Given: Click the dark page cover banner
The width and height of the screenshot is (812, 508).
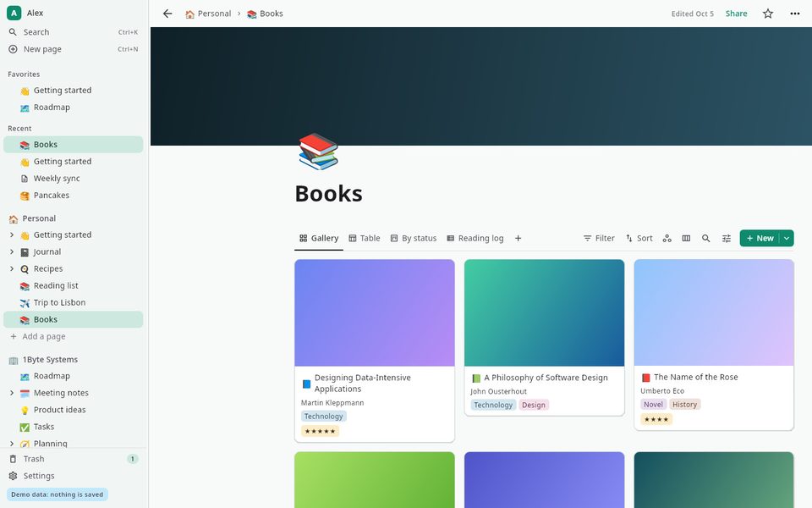Looking at the screenshot, I should click(481, 86).
